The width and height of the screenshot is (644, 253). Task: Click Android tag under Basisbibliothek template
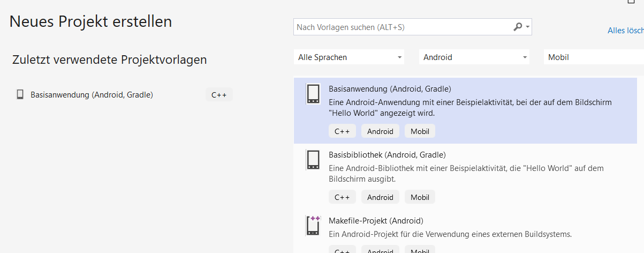point(380,197)
